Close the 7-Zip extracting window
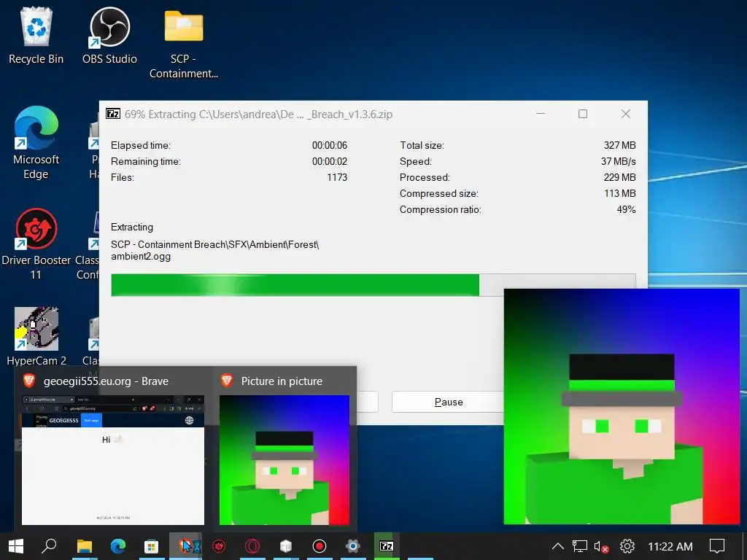 click(625, 114)
